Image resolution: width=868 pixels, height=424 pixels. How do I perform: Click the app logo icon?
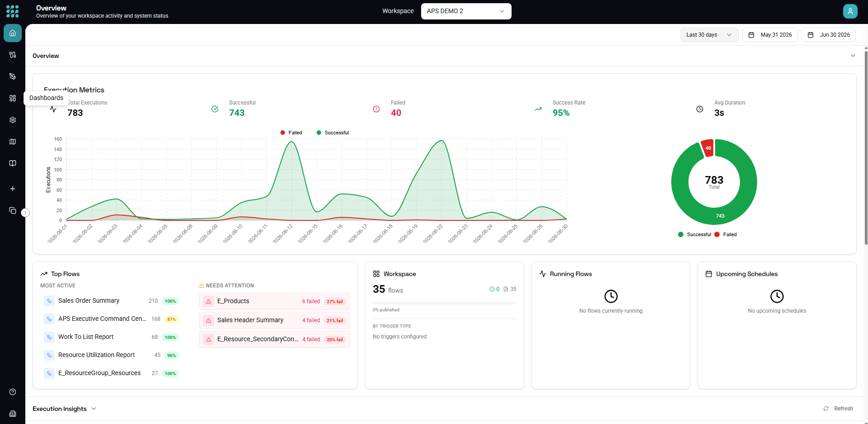click(13, 11)
